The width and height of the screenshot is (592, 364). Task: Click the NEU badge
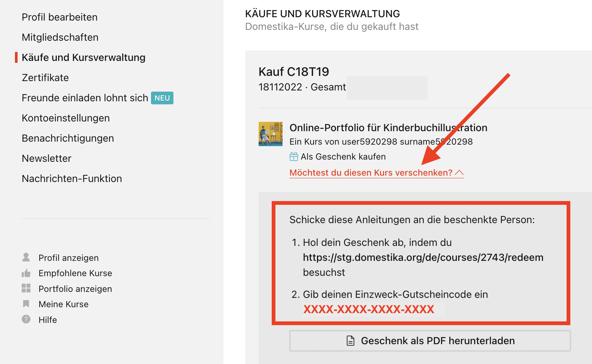(x=162, y=98)
